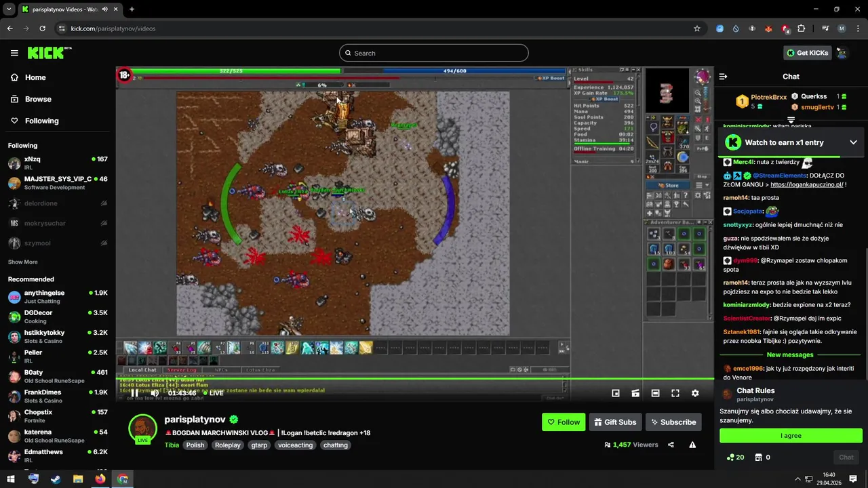Expand the gift leaderboard
The image size is (868, 488).
[791, 120]
